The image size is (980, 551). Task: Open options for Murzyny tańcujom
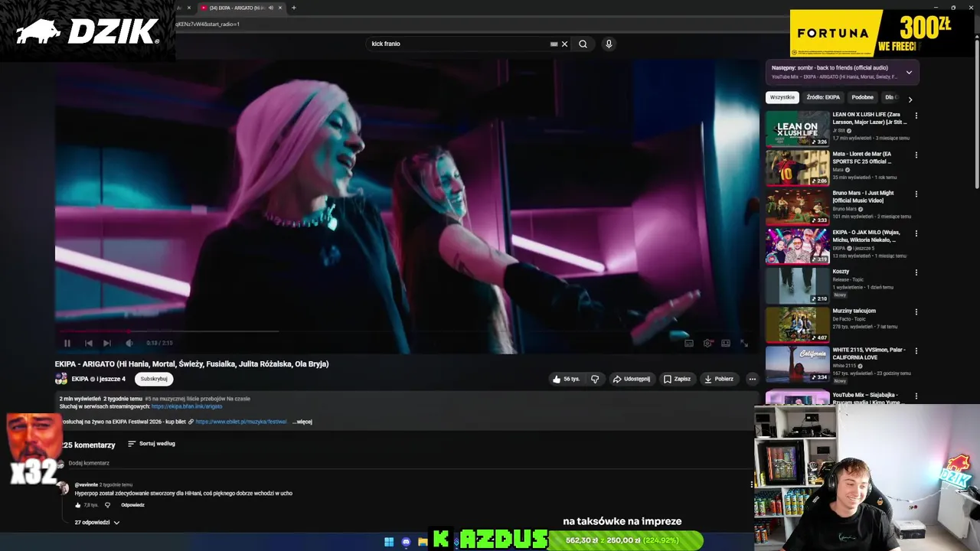[916, 311]
